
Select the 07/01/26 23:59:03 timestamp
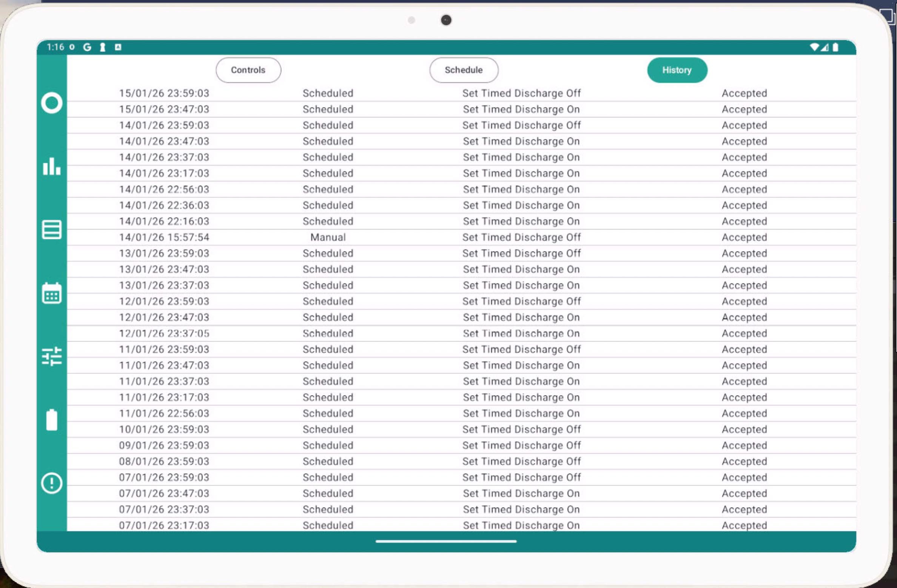click(164, 477)
